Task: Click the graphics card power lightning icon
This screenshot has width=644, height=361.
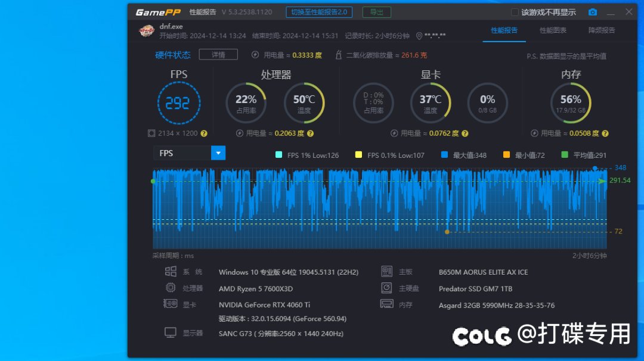Action: [394, 133]
